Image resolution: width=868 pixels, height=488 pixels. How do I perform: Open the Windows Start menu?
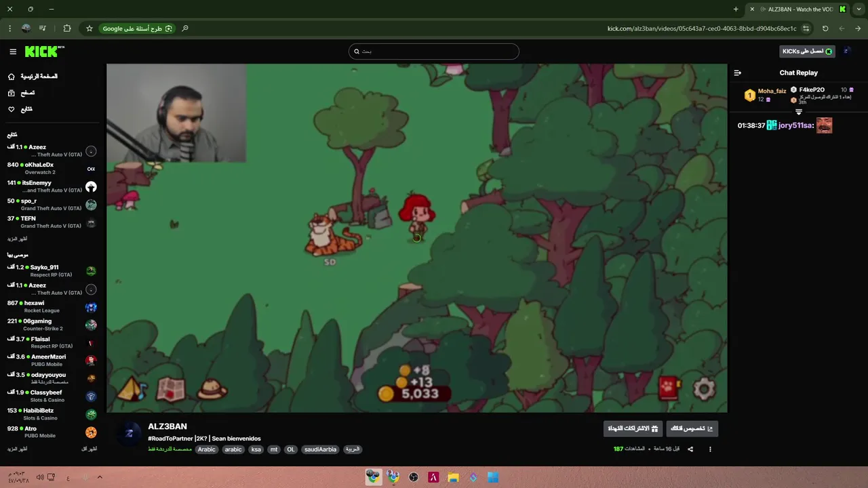[x=493, y=477]
